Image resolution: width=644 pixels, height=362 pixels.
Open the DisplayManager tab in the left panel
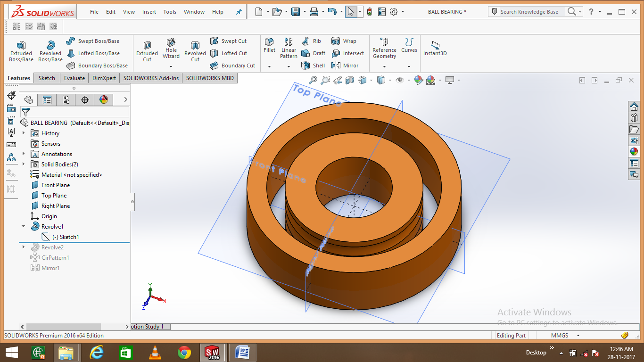[x=103, y=99]
